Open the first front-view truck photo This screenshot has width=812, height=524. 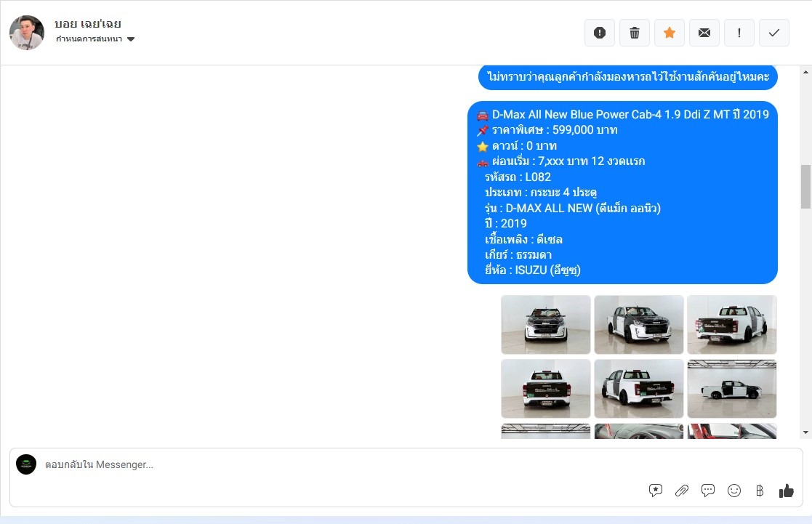pos(545,324)
